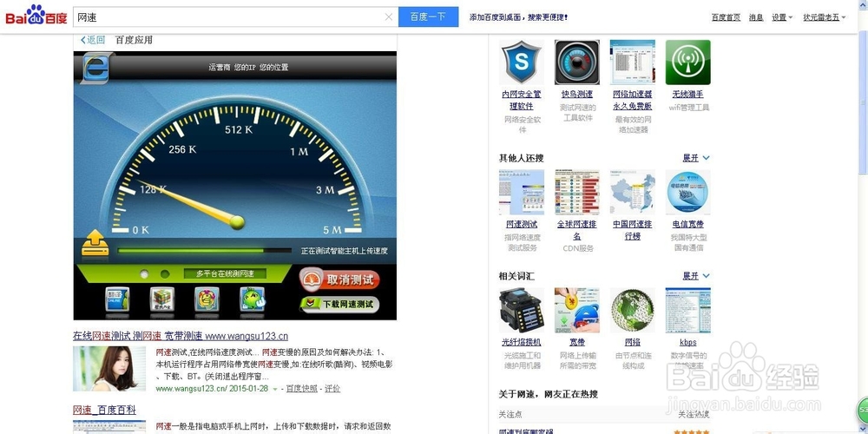868x434 pixels.
Task: Go to 百度首页
Action: [x=726, y=17]
